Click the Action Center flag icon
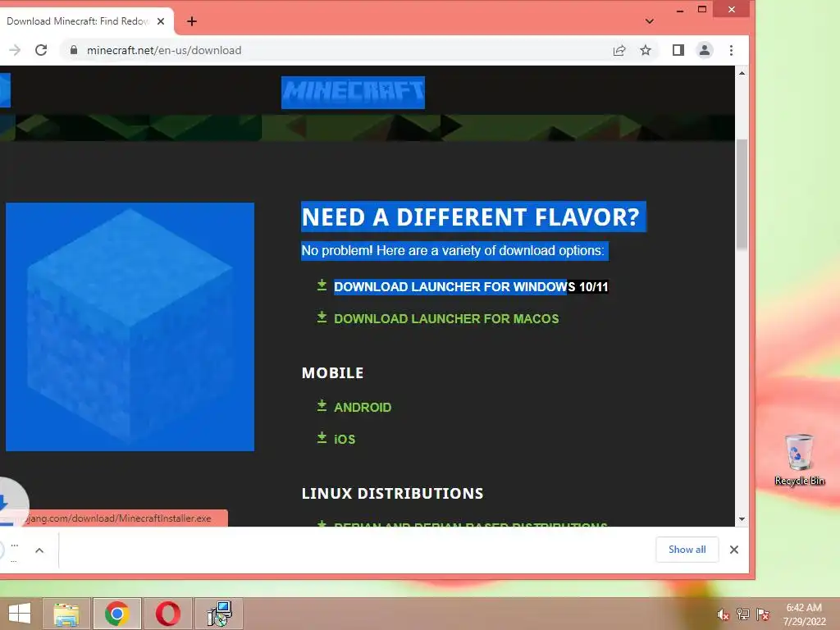 click(763, 614)
